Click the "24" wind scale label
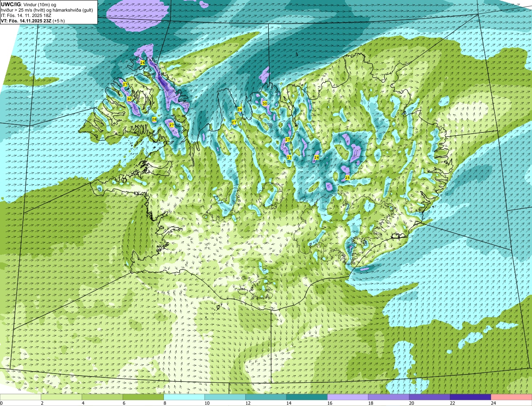 [x=493, y=403]
